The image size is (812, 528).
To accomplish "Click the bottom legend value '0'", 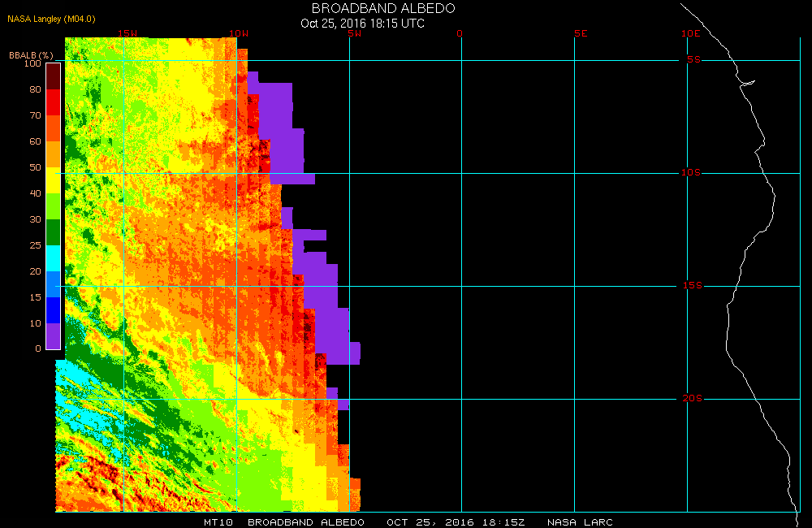I will (38, 348).
